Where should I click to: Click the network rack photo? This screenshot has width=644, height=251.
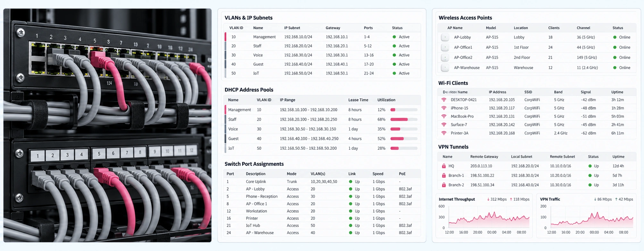point(107,125)
